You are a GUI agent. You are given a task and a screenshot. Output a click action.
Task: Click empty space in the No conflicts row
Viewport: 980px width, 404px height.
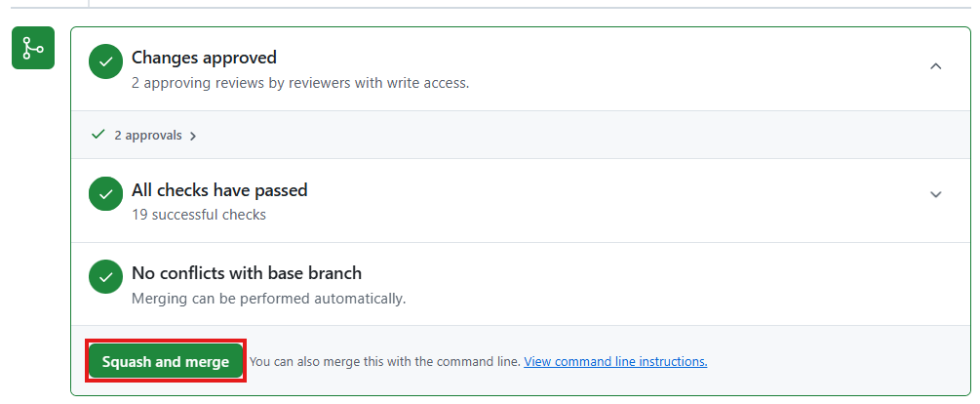click(683, 284)
